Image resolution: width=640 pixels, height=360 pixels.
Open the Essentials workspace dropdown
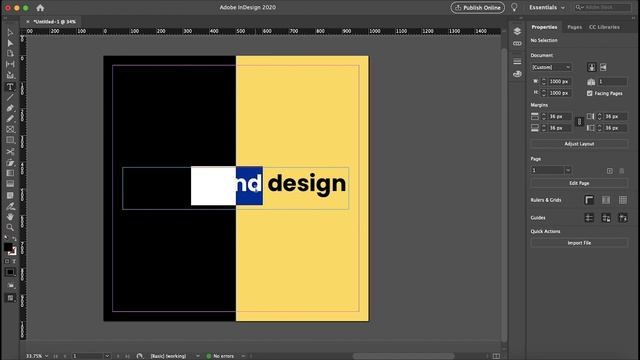coord(547,8)
